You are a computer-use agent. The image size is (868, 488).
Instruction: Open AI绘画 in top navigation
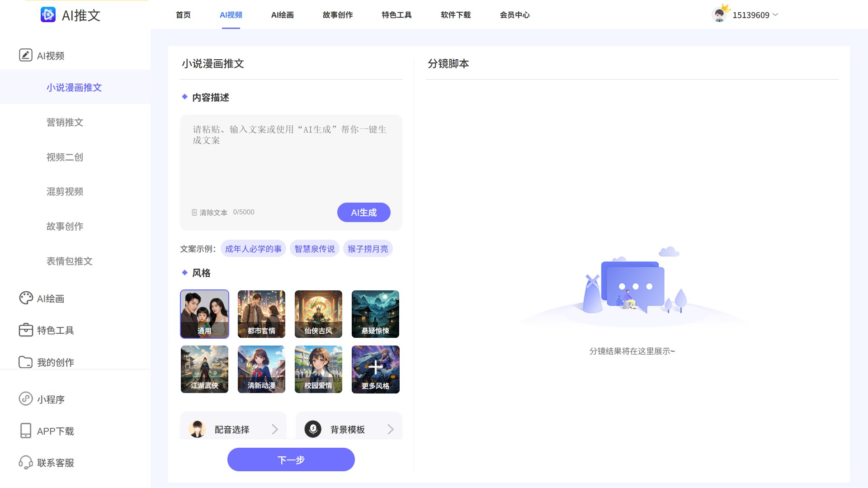pos(283,15)
